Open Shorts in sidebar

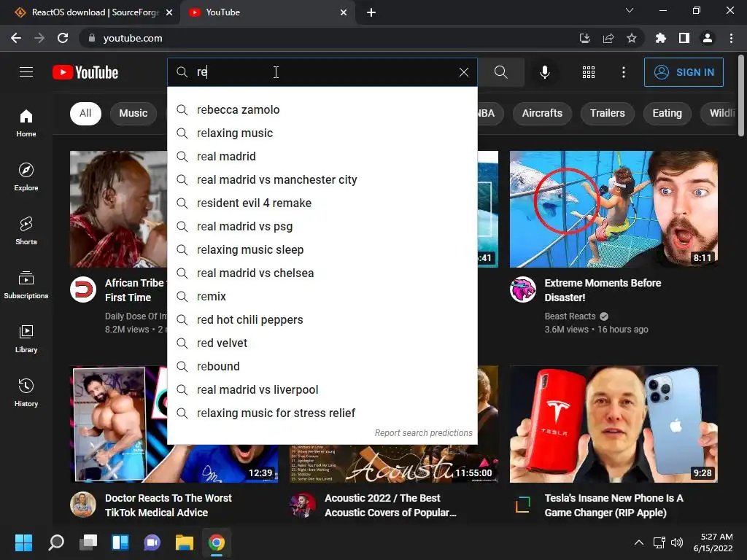[26, 231]
